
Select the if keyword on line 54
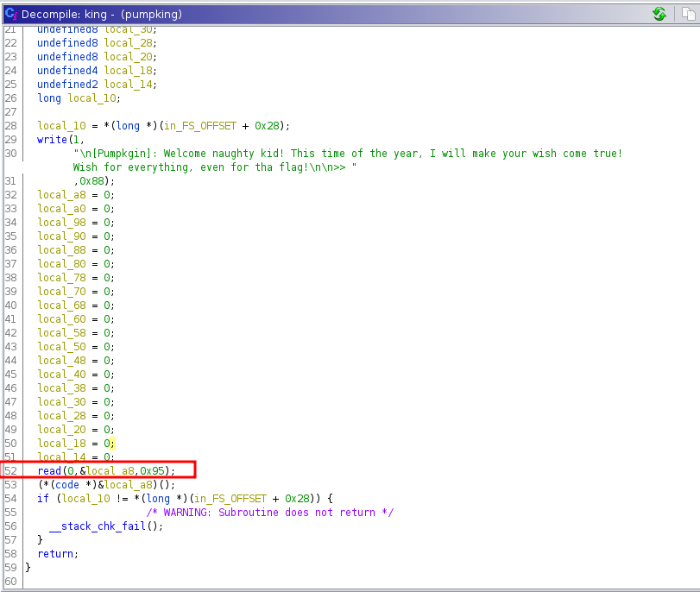pos(42,498)
